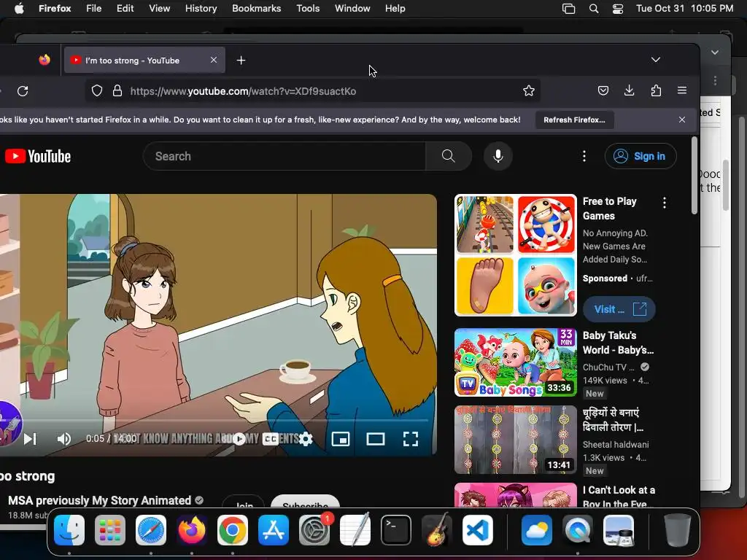Click the search magnifier button on YouTube

tap(448, 156)
